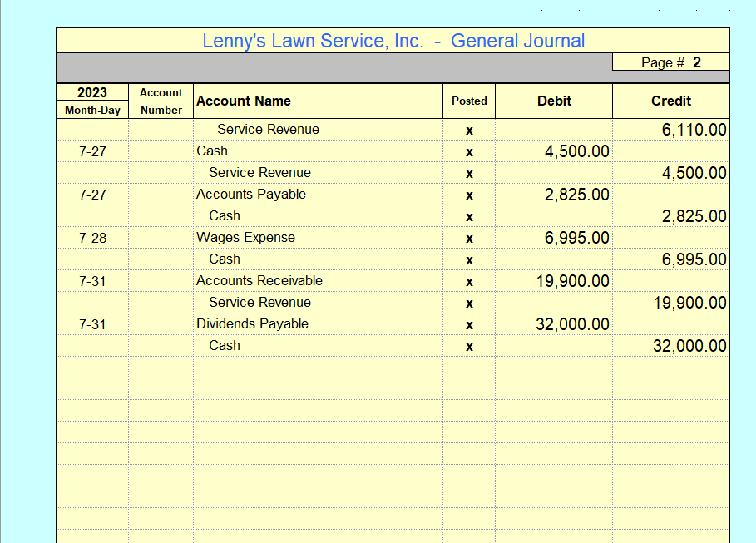Click the Posted column header
Screen dimensions: 756x543
(469, 101)
